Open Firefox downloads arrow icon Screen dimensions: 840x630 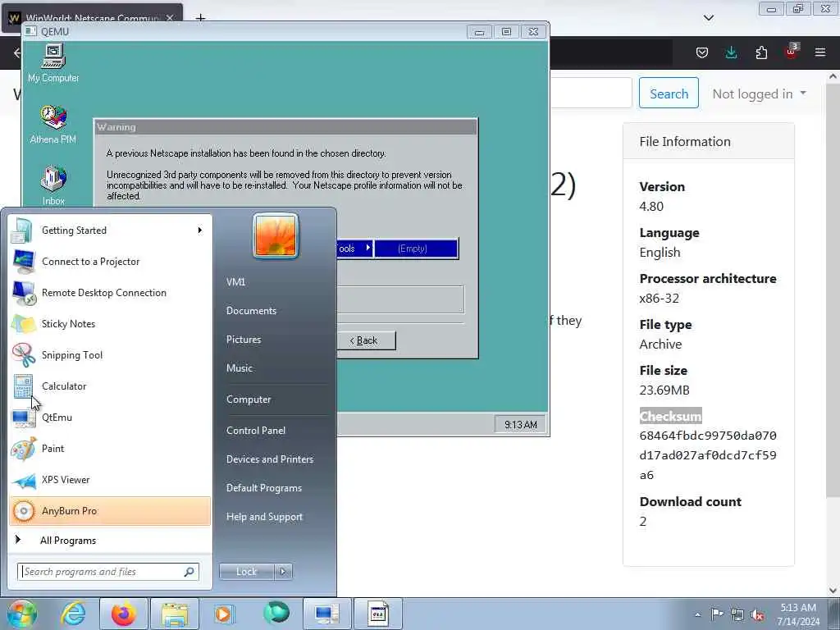(x=731, y=52)
